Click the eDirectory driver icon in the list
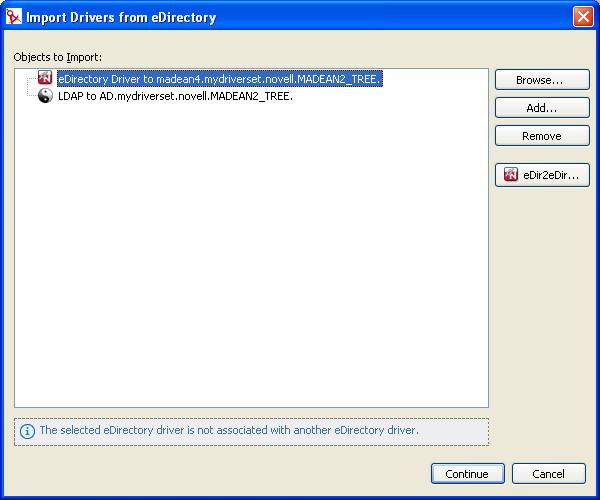This screenshot has width=600, height=500. [45, 78]
